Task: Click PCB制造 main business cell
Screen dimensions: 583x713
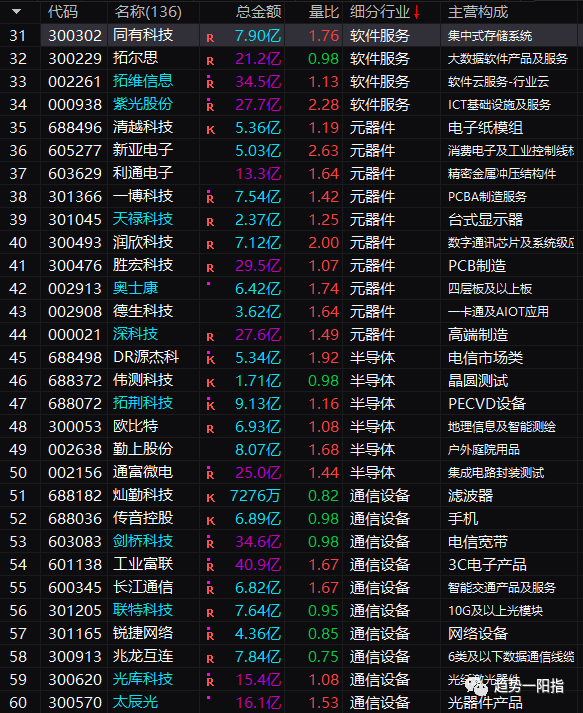Action: point(477,266)
